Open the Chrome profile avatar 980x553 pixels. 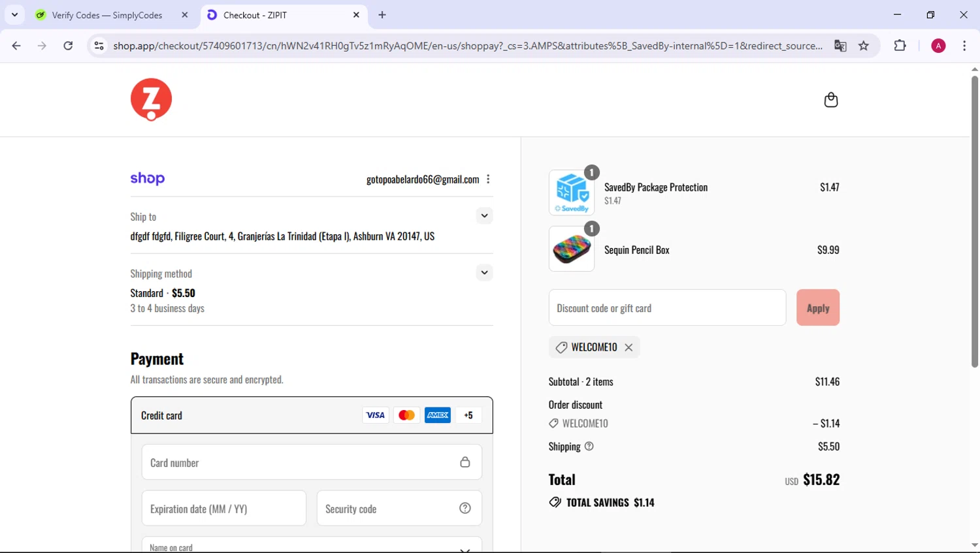coord(938,46)
